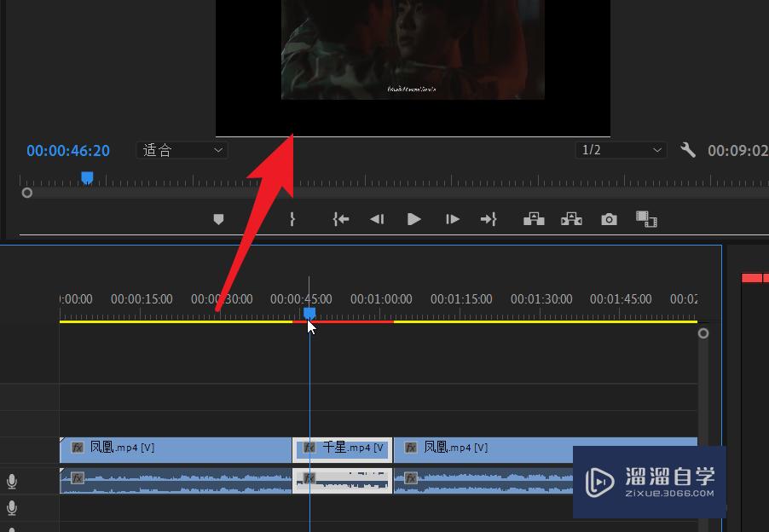Click the fx badge on the first 凤凰.mp4 video clip

pos(78,448)
